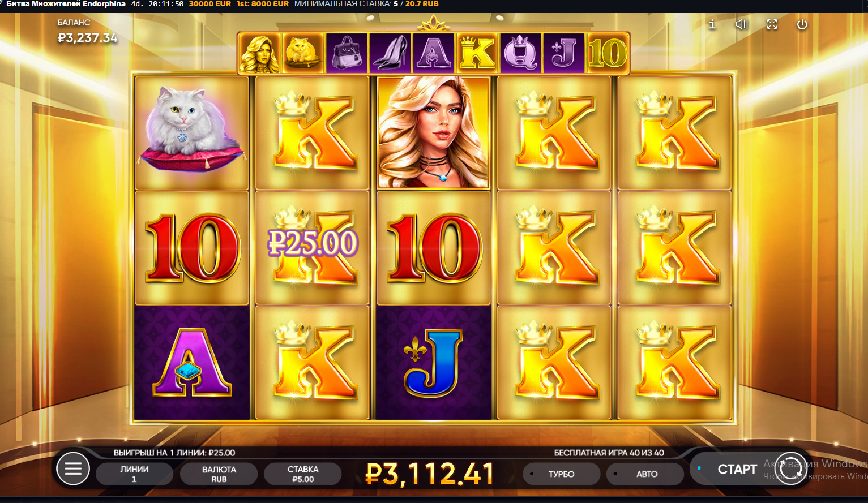Click the power exit icon

point(802,24)
